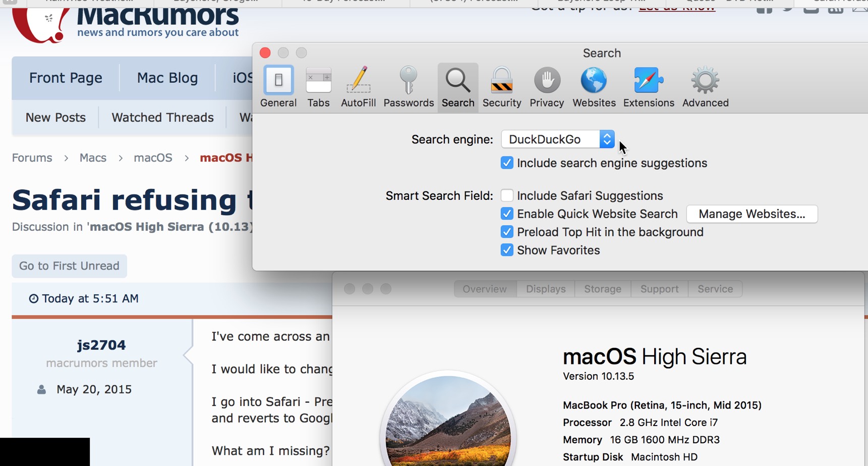
Task: Click the member icon beside May 20, 2015
Action: pos(42,390)
